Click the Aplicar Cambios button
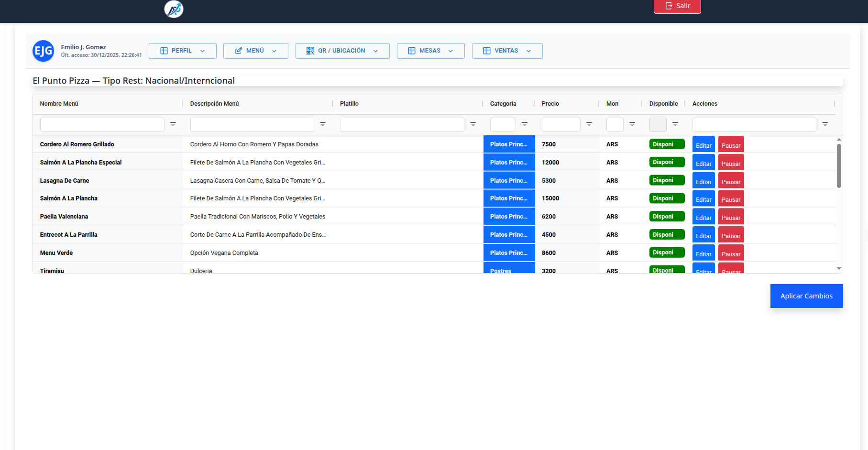 point(806,296)
